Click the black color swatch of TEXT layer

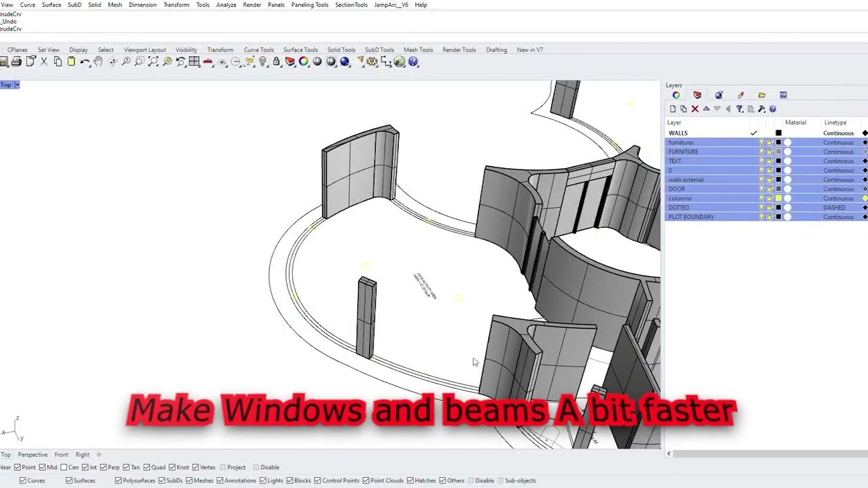pos(778,161)
